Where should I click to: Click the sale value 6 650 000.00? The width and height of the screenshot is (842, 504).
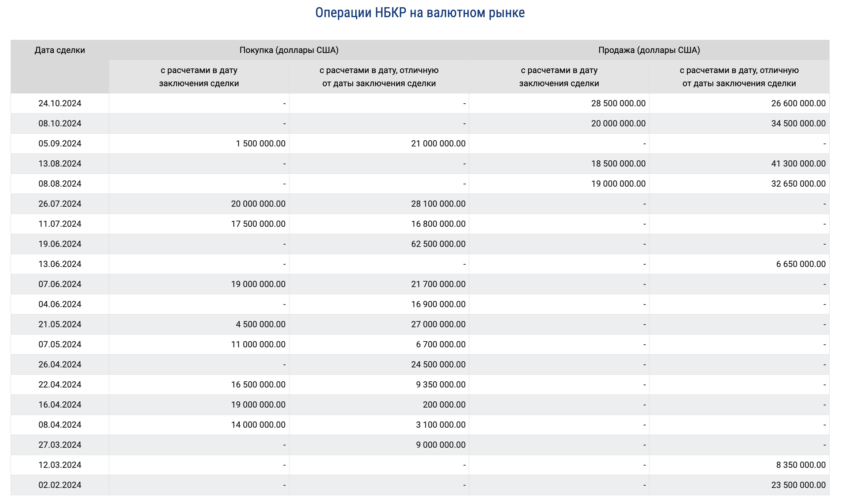point(801,264)
